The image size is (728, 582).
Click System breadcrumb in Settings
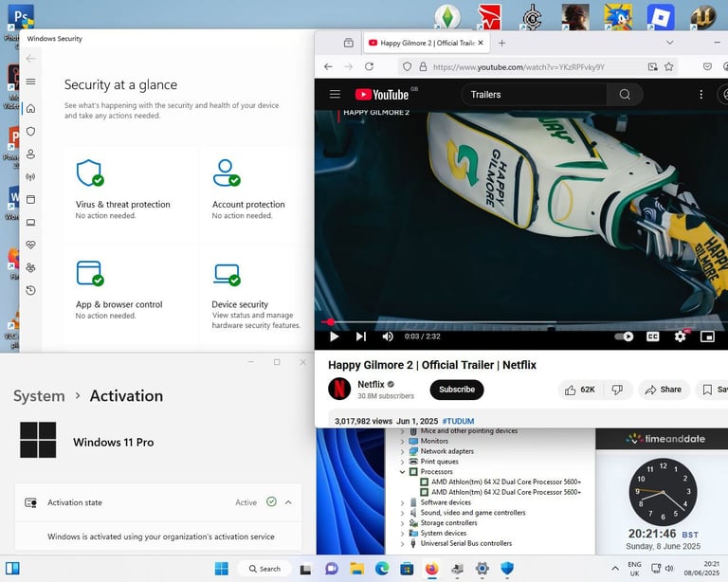(x=39, y=396)
